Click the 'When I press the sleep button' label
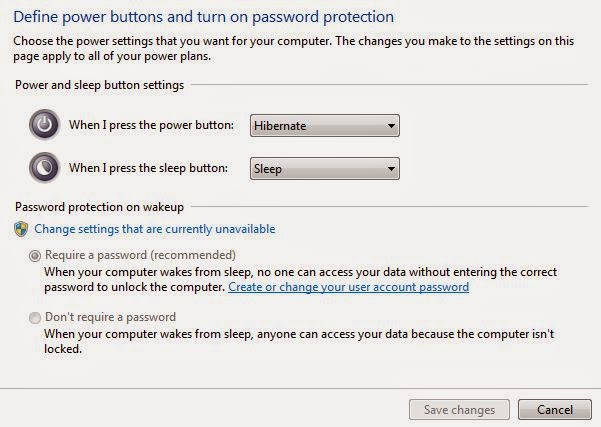Viewport: 601px width, 427px height. pyautogui.click(x=148, y=168)
